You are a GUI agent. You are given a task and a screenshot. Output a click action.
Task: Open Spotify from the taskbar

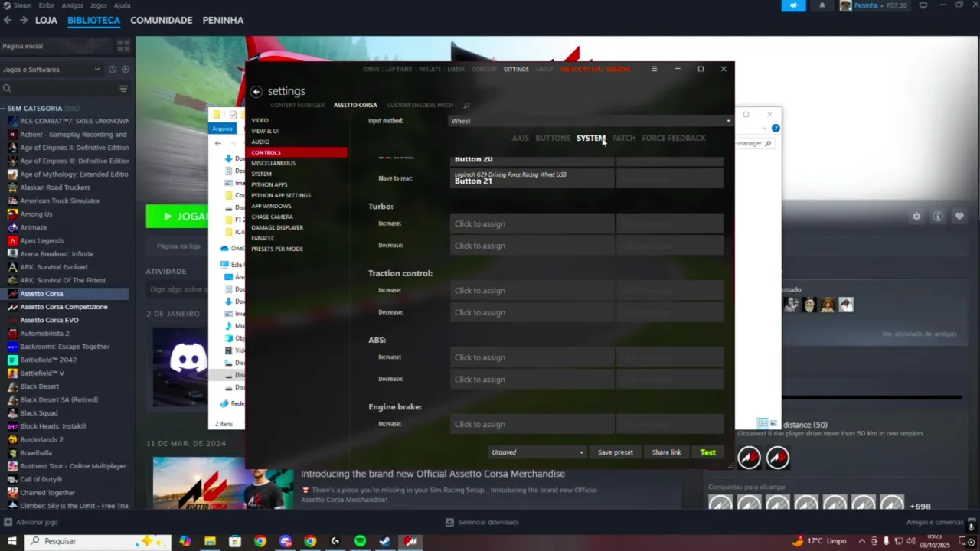(360, 541)
